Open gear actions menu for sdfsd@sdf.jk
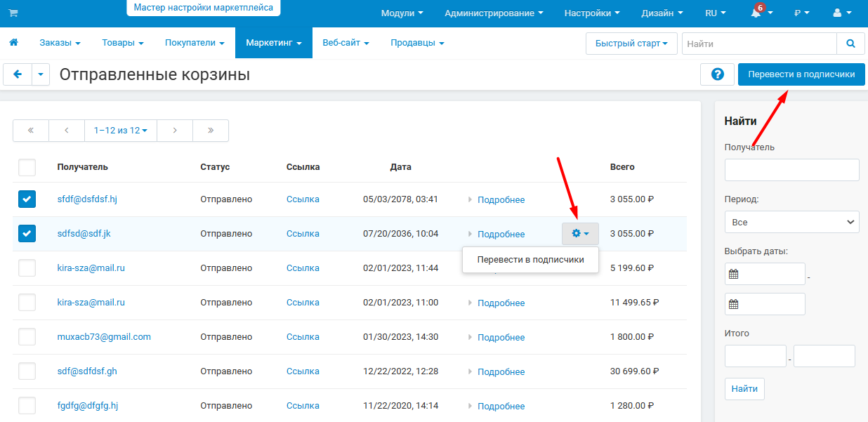The image size is (868, 422). (x=580, y=234)
